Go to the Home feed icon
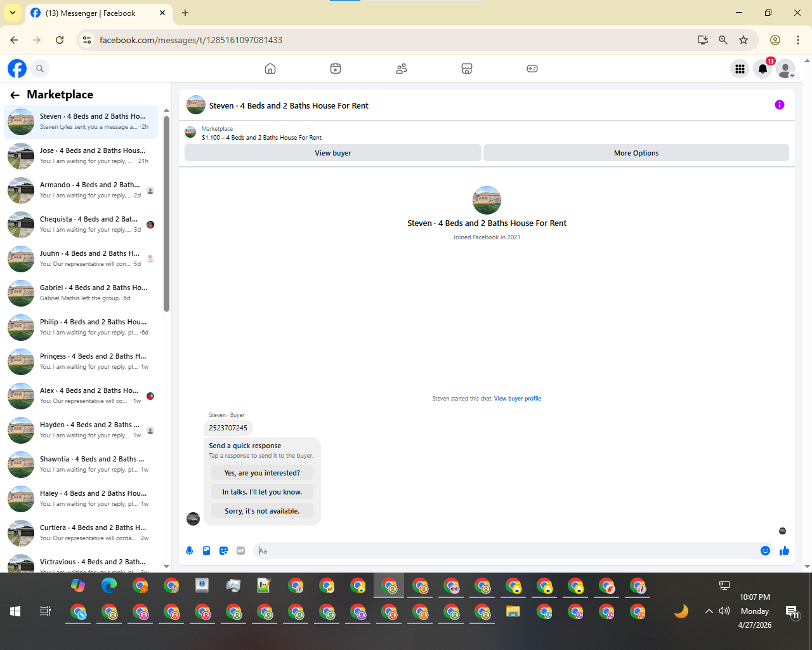812x650 pixels. (270, 69)
